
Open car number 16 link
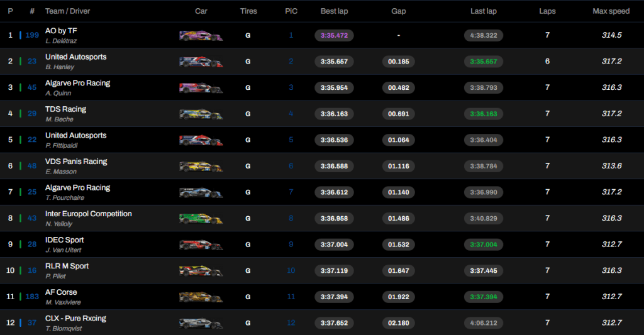(32, 270)
